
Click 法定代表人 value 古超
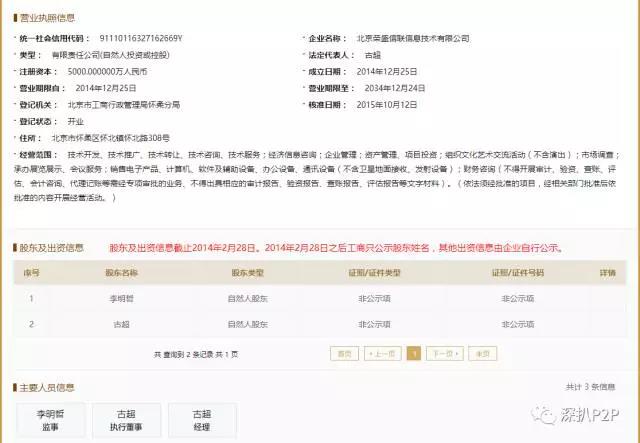pyautogui.click(x=373, y=55)
